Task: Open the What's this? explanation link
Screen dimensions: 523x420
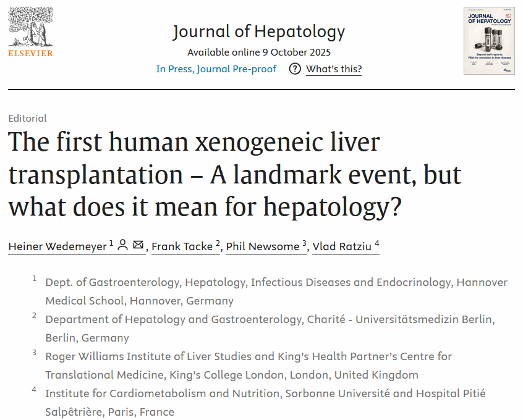Action: pos(334,69)
